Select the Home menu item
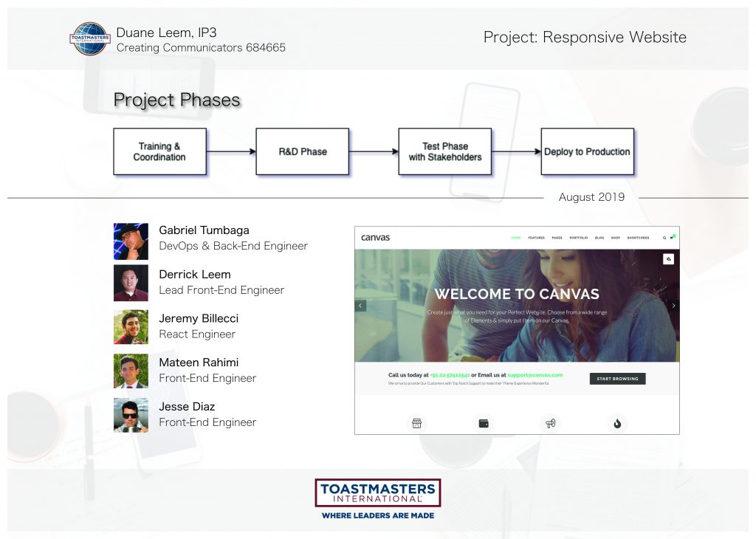 click(x=515, y=238)
